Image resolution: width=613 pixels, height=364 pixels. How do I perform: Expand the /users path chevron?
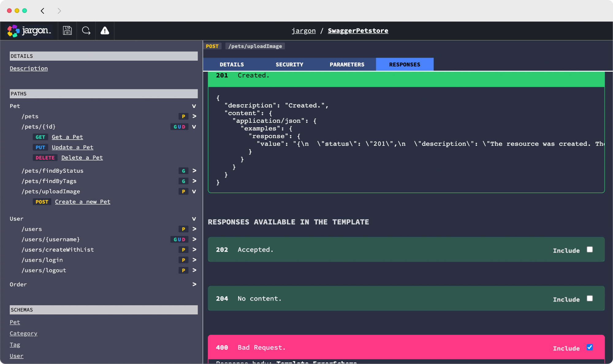194,229
